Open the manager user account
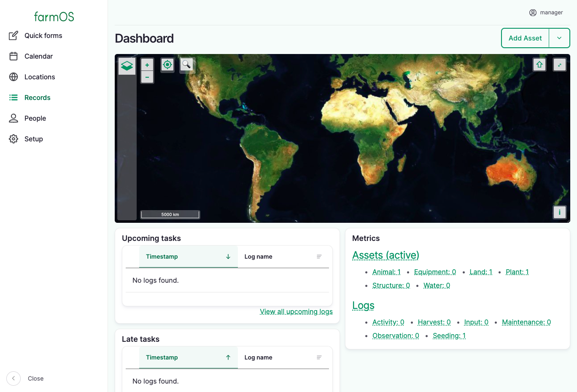This screenshot has width=577, height=392. (546, 13)
